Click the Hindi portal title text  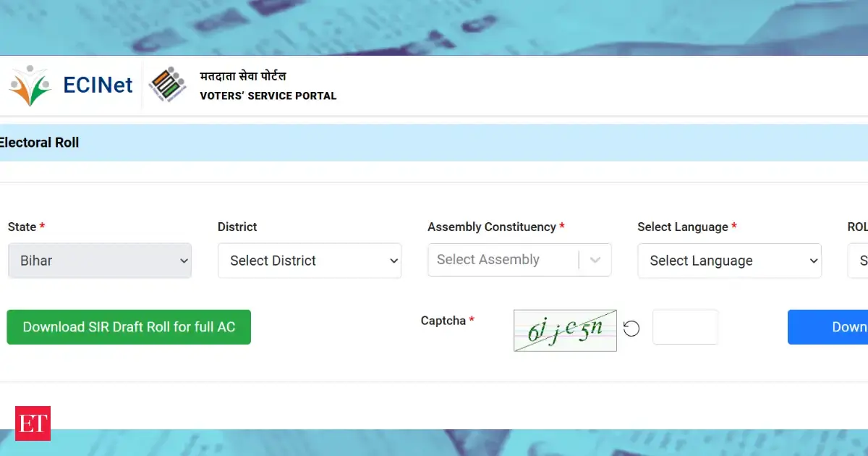(x=243, y=76)
